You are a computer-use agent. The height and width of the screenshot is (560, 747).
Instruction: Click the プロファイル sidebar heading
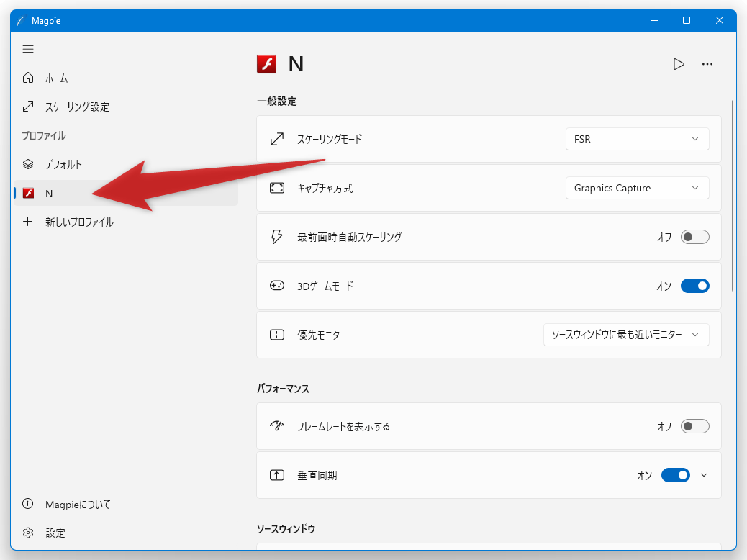(x=44, y=136)
